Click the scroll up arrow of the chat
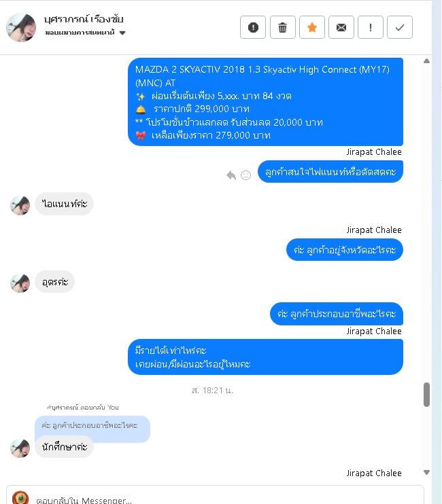 point(426,60)
